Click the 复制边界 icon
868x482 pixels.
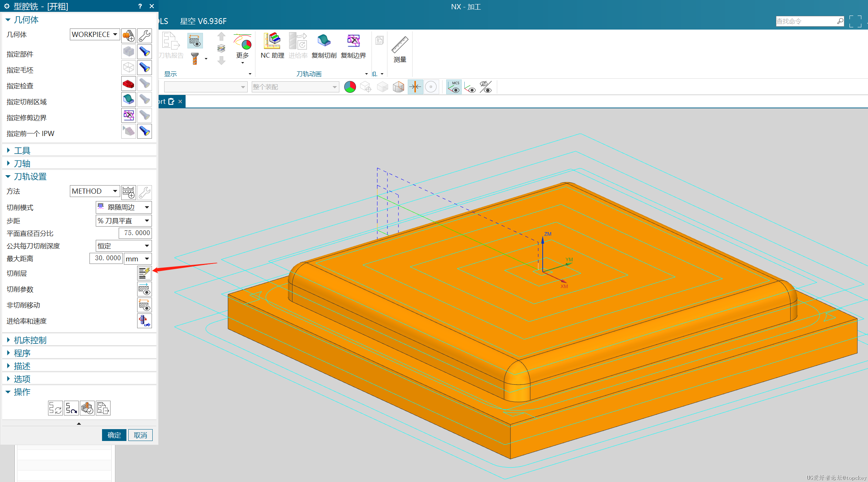click(x=353, y=46)
